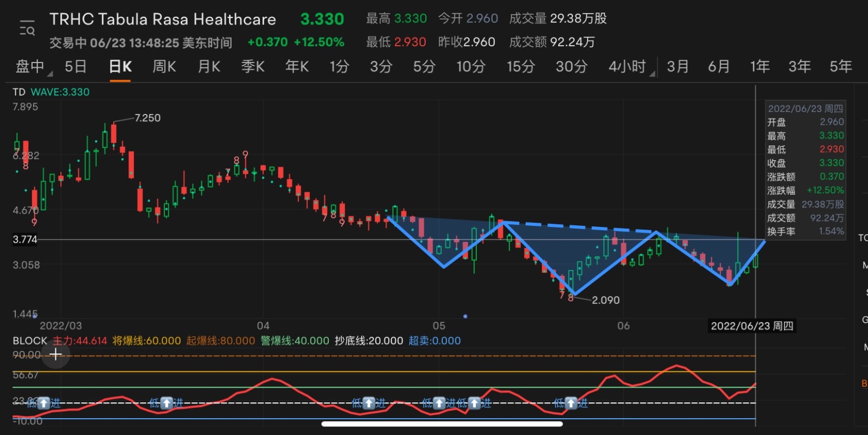This screenshot has width=868, height=435.
Task: Expand the 盘中 dropdown triangle
Action: 50,73
